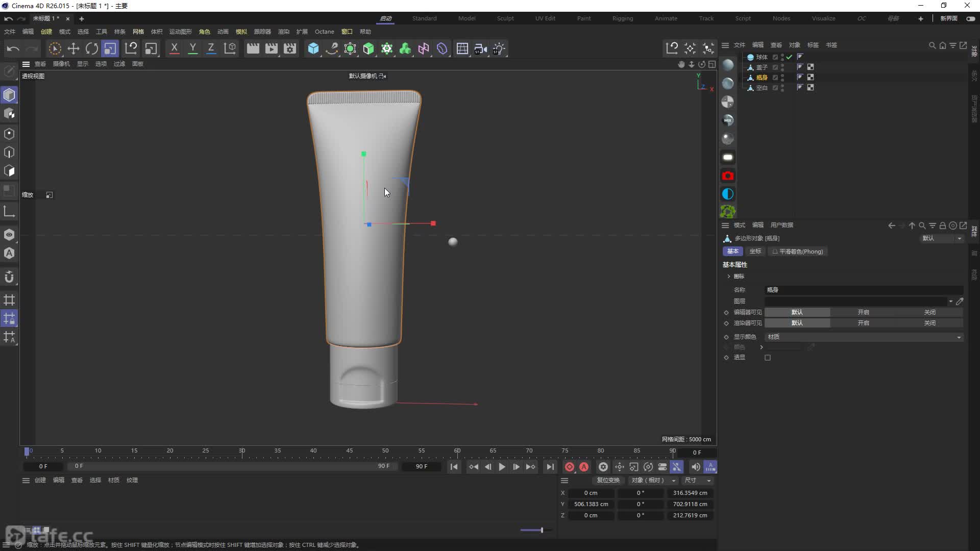Adjust the material preview size slider
Image resolution: width=980 pixels, height=551 pixels.
coord(542,530)
